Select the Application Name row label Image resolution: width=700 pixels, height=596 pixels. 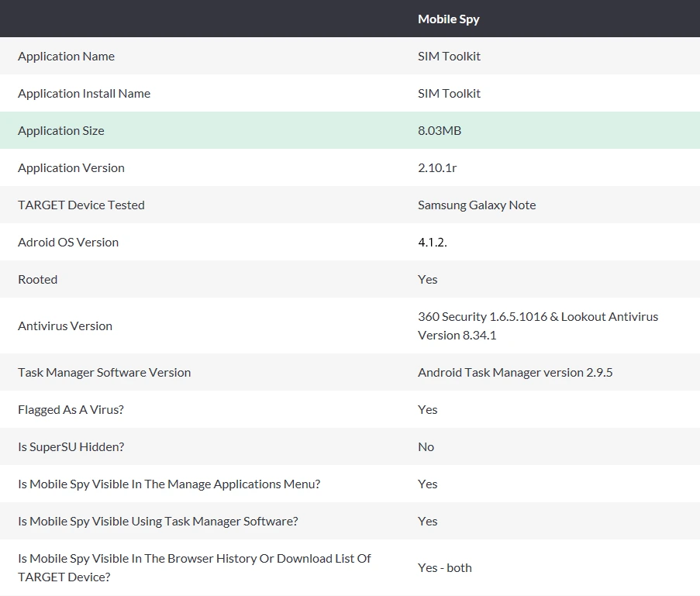(x=66, y=57)
